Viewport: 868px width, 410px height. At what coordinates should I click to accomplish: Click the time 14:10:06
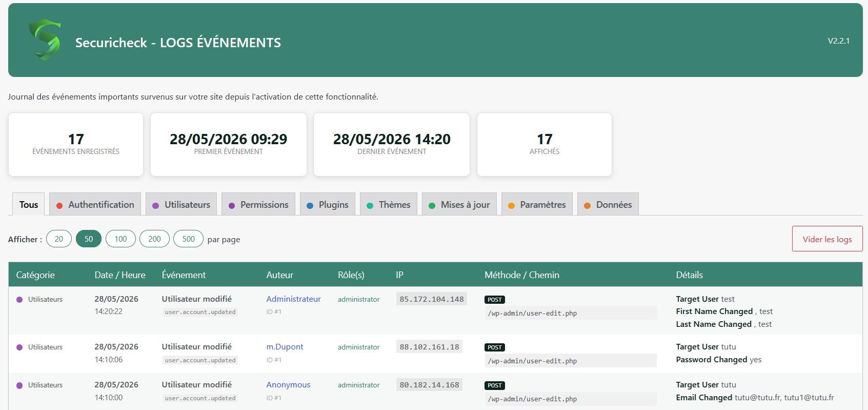pos(109,360)
